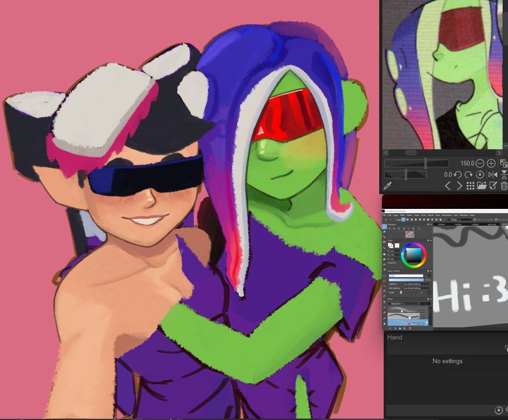Open Filter menu in FireAlpaca window
Screen dimensions: 508x420
[x=403, y=215]
